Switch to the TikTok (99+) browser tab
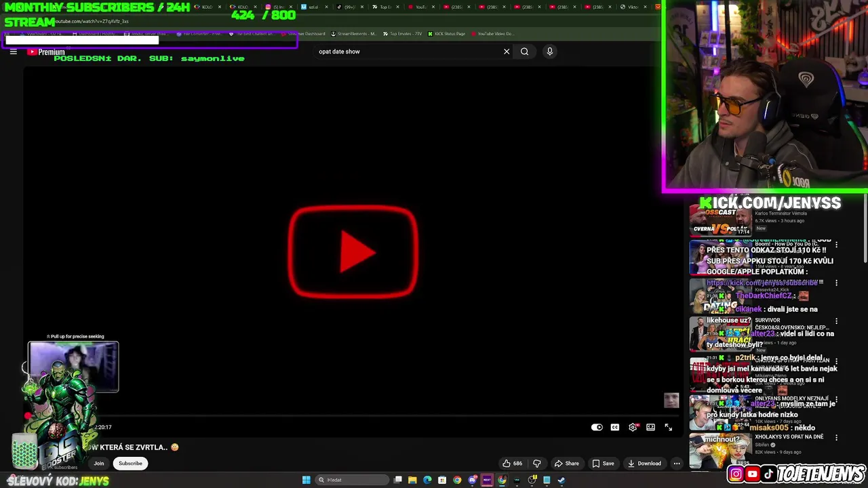 point(349,7)
